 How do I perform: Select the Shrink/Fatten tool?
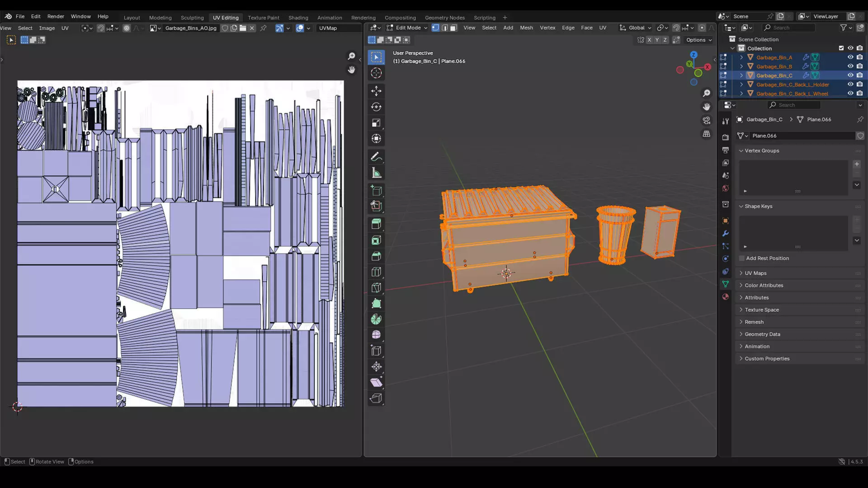point(376,366)
